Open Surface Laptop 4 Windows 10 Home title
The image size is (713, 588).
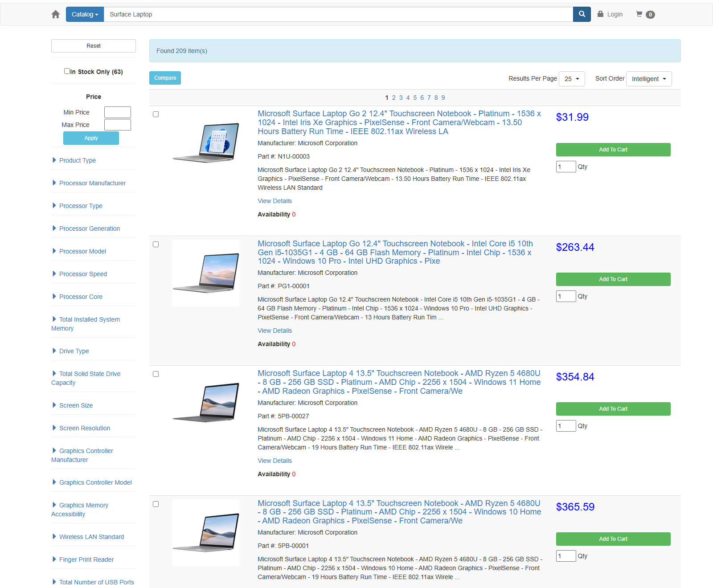click(x=399, y=512)
